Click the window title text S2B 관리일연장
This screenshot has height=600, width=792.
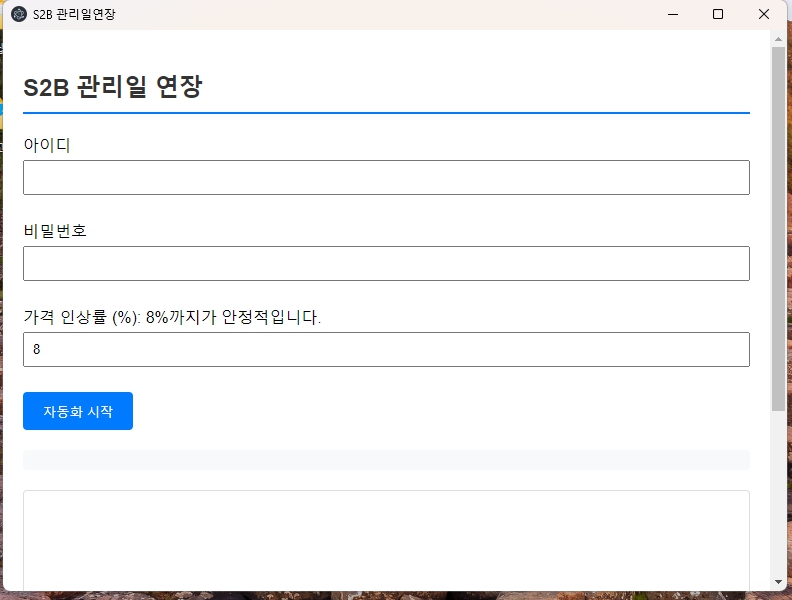tap(74, 14)
